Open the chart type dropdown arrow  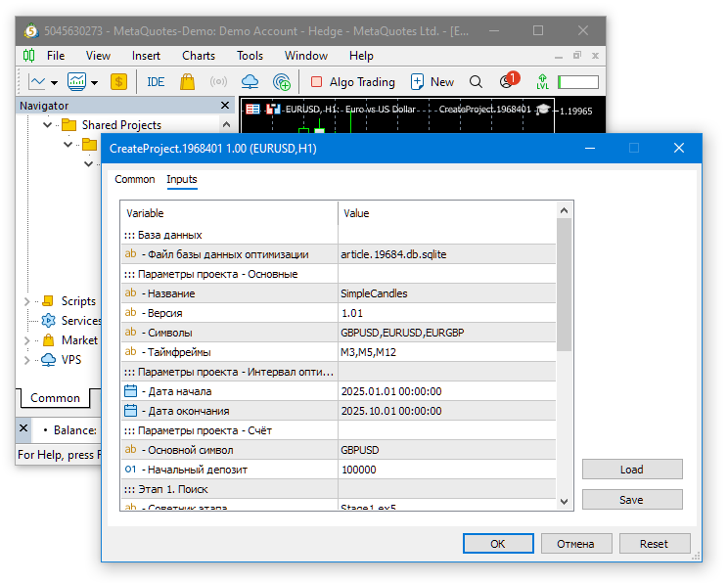55,82
